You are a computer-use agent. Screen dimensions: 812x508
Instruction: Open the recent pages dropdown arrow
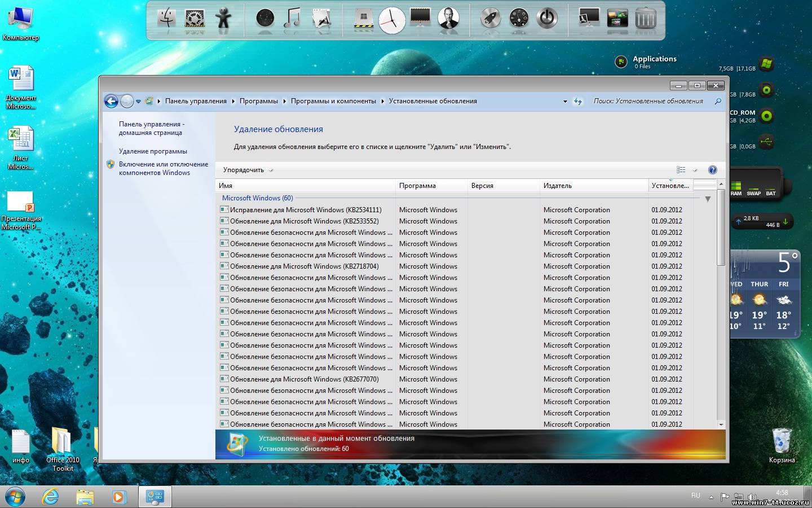point(138,102)
